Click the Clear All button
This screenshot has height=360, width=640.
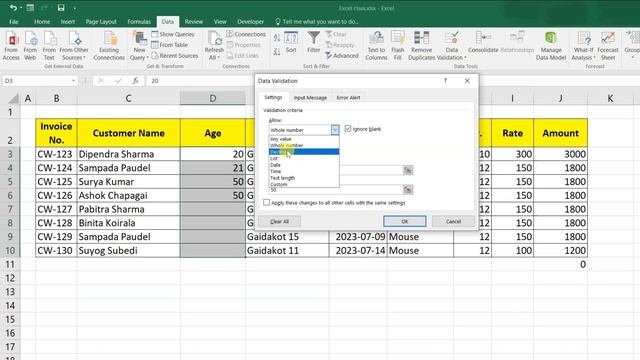(x=280, y=221)
